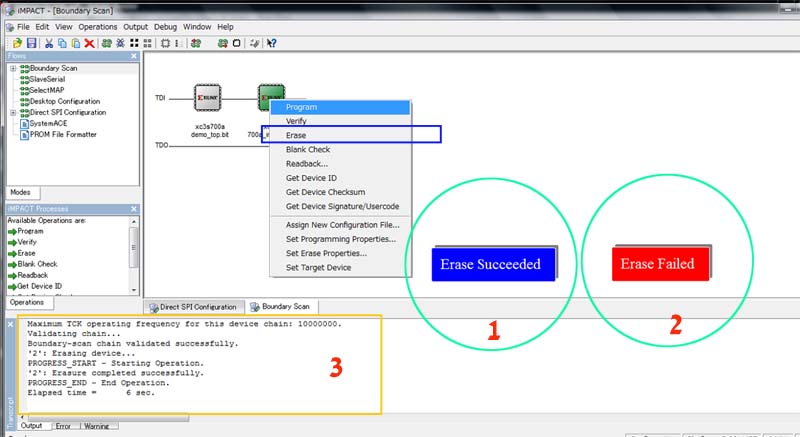Switch to Direct SPI Configuration workspace tab
Image resolution: width=800 pixels, height=437 pixels.
194,307
